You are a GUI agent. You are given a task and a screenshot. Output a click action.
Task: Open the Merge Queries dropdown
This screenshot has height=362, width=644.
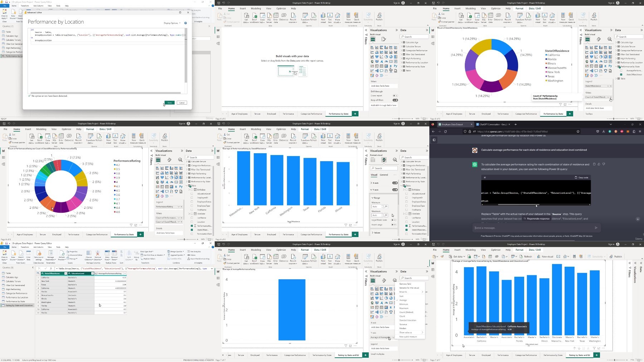[175, 251]
